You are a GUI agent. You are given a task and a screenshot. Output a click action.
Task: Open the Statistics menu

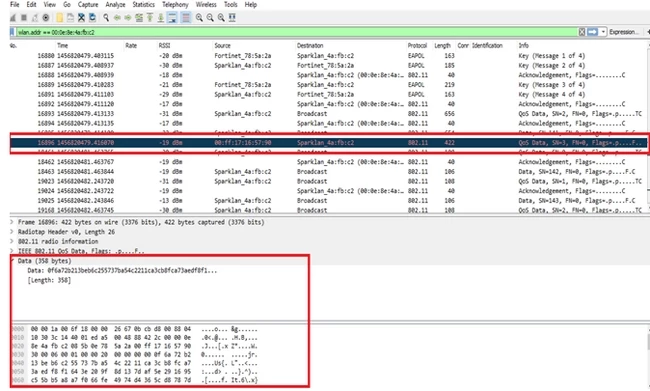click(x=143, y=5)
